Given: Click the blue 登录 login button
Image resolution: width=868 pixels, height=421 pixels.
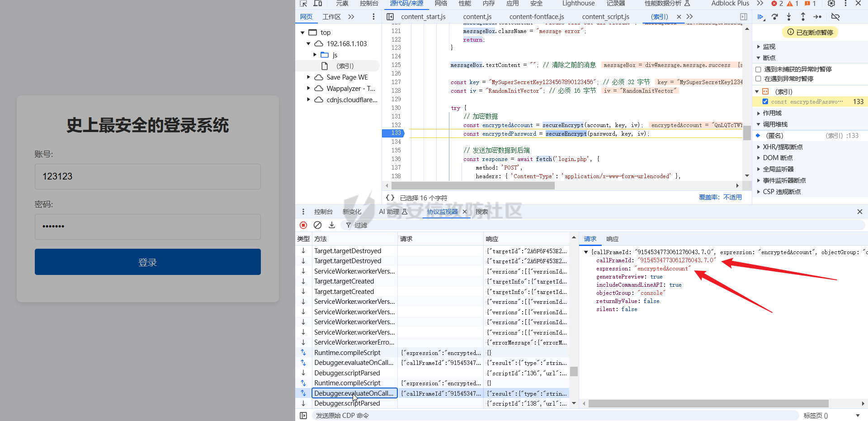Looking at the screenshot, I should coord(148,262).
